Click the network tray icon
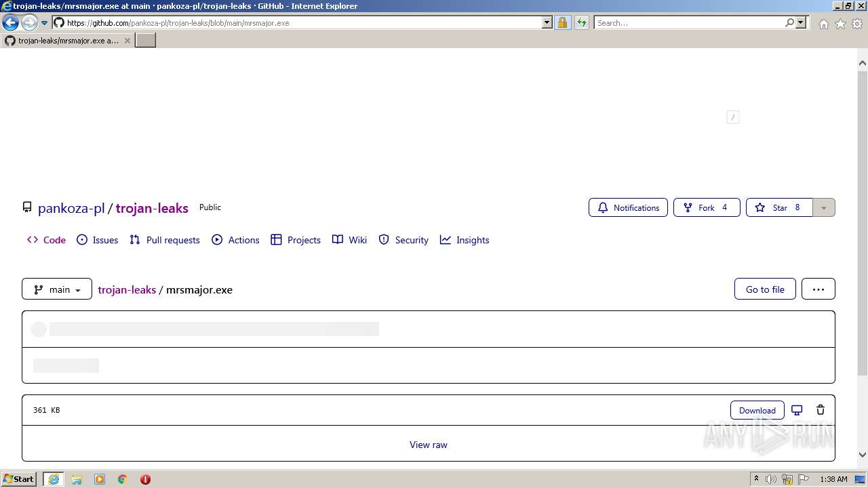Image resolution: width=868 pixels, height=488 pixels. pyautogui.click(x=787, y=479)
